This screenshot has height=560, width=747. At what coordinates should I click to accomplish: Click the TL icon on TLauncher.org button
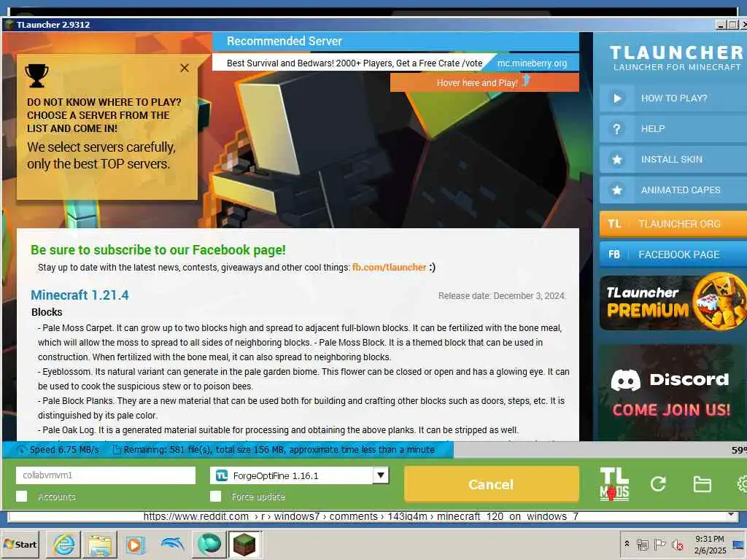pos(614,224)
